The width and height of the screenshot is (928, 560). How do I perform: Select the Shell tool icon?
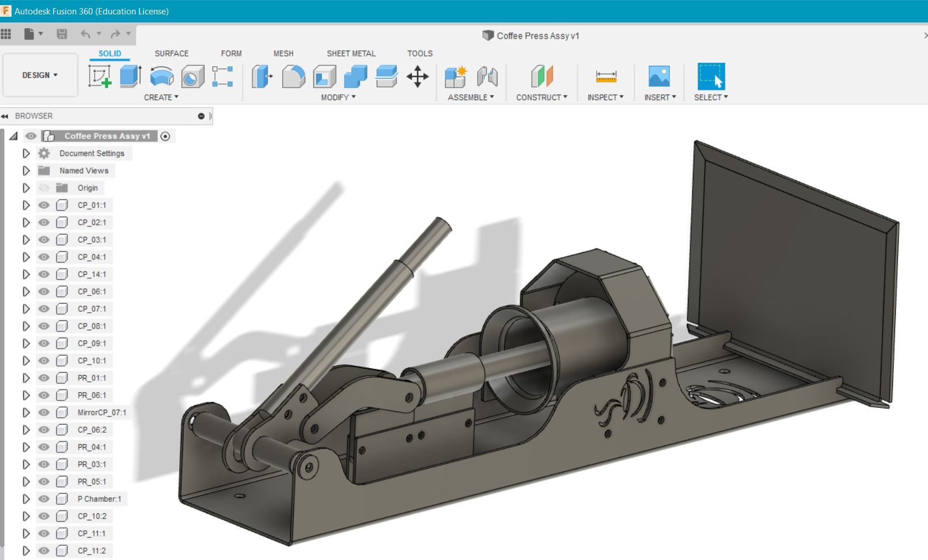[324, 76]
